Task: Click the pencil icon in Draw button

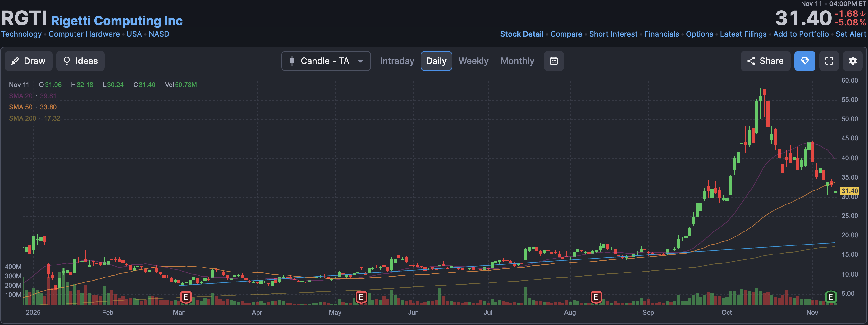Action: tap(15, 61)
